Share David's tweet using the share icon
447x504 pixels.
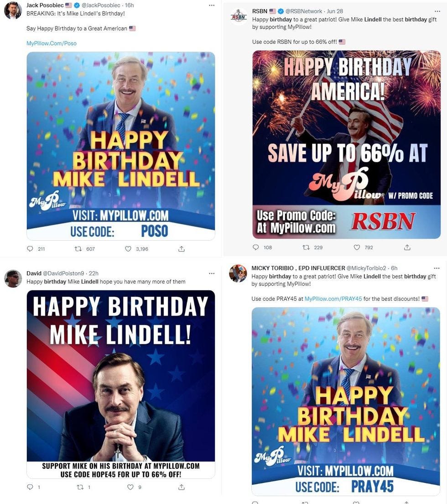pyautogui.click(x=182, y=487)
